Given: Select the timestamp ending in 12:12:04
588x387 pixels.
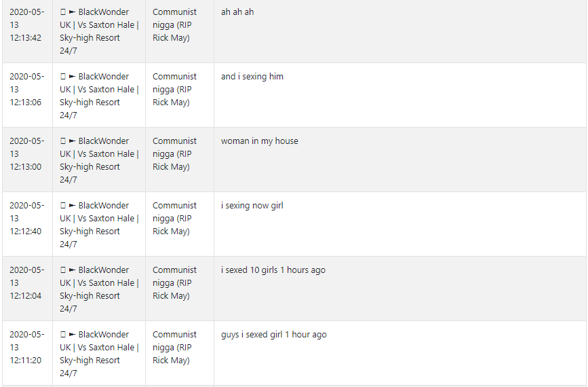Looking at the screenshot, I should (26, 282).
